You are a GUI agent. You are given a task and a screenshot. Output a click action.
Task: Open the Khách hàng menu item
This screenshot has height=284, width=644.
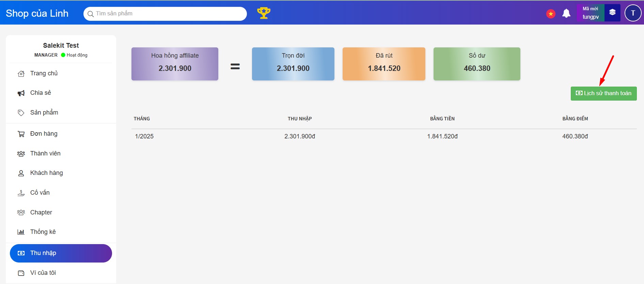pos(46,173)
